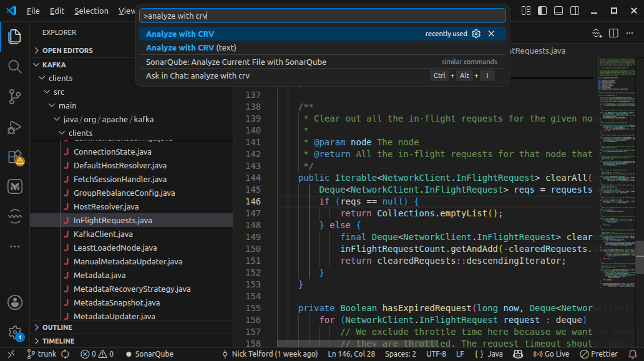The height and width of the screenshot is (361, 644).
Task: Expand the OUTLINE section
Action: pos(132,327)
